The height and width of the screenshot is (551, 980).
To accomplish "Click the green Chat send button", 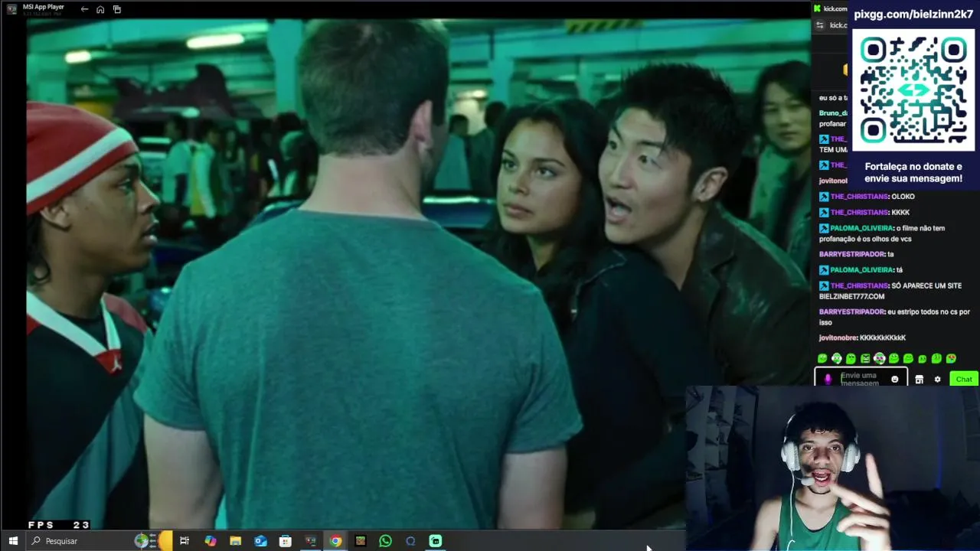I will (x=964, y=379).
